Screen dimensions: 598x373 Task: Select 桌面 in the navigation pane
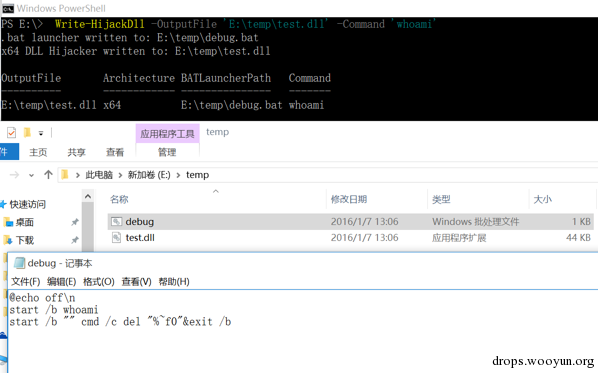pyautogui.click(x=24, y=222)
